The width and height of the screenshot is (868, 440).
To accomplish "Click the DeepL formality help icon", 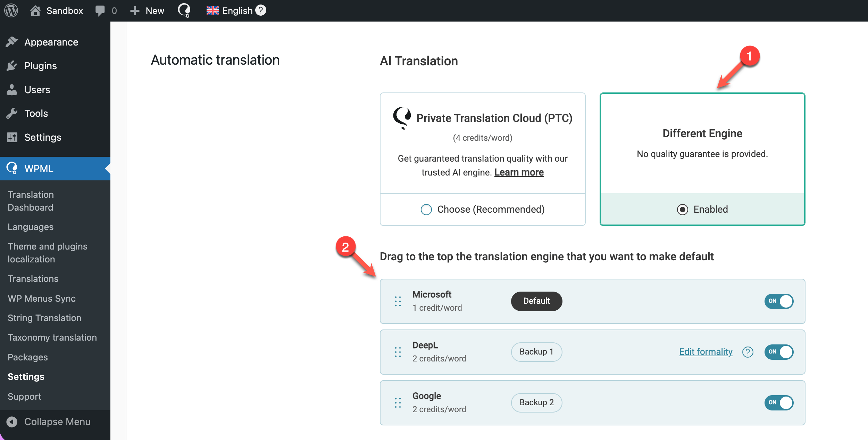I will pyautogui.click(x=748, y=352).
